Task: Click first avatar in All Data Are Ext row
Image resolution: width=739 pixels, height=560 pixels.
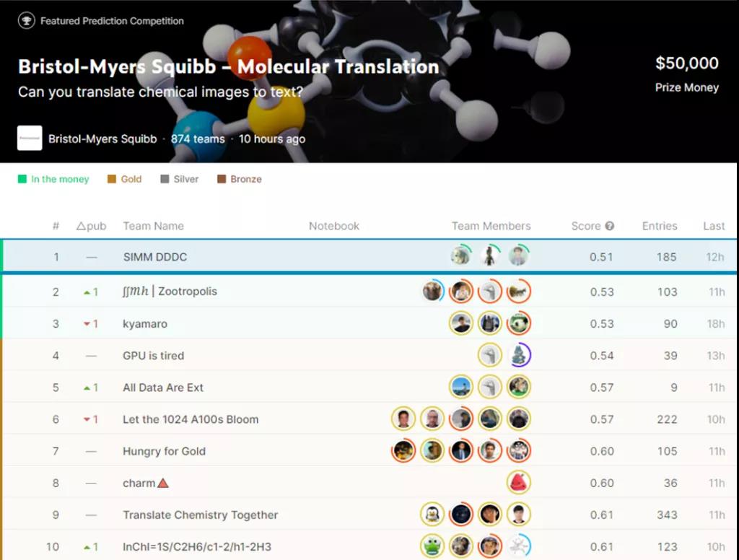Action: 461,387
